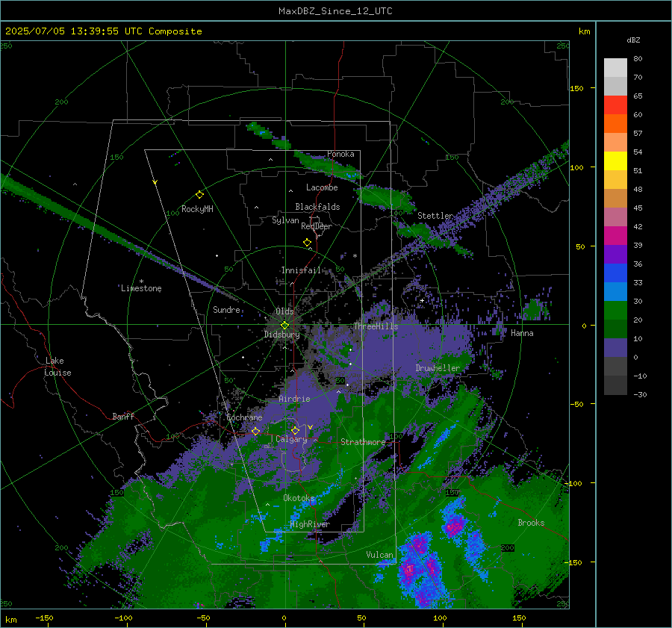Click the -50 tick on the bottom axis

(x=203, y=618)
